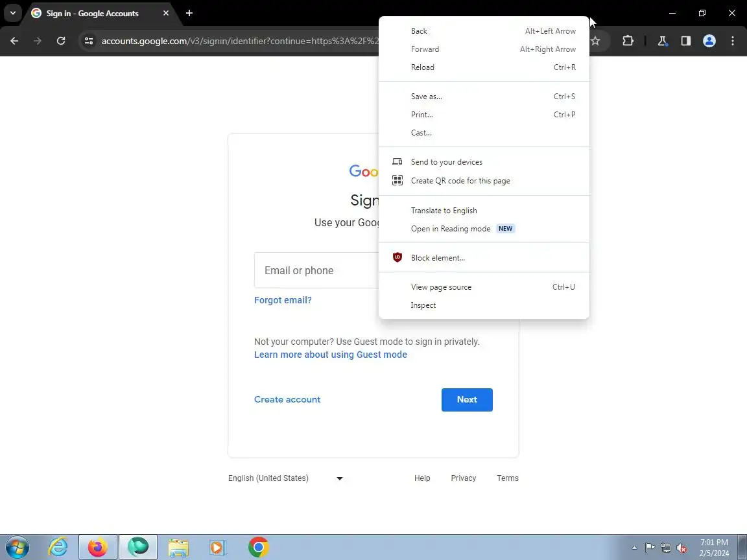Open the Forgot email? link

(x=283, y=301)
